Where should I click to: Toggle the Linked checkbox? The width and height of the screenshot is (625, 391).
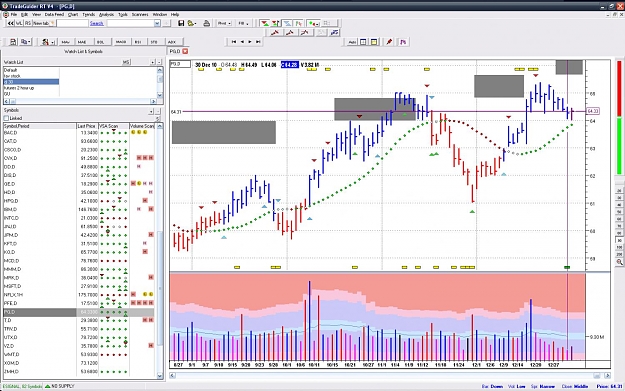[6, 118]
